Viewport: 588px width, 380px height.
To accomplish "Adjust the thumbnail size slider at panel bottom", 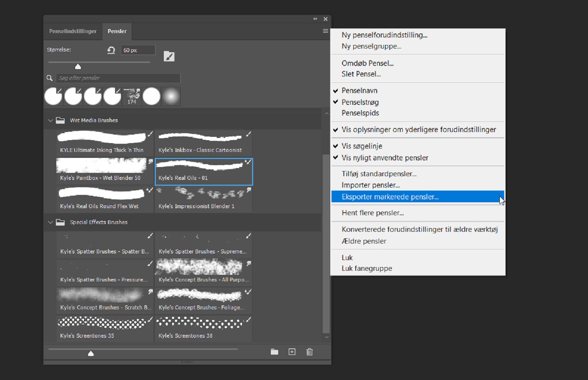I will click(x=91, y=353).
